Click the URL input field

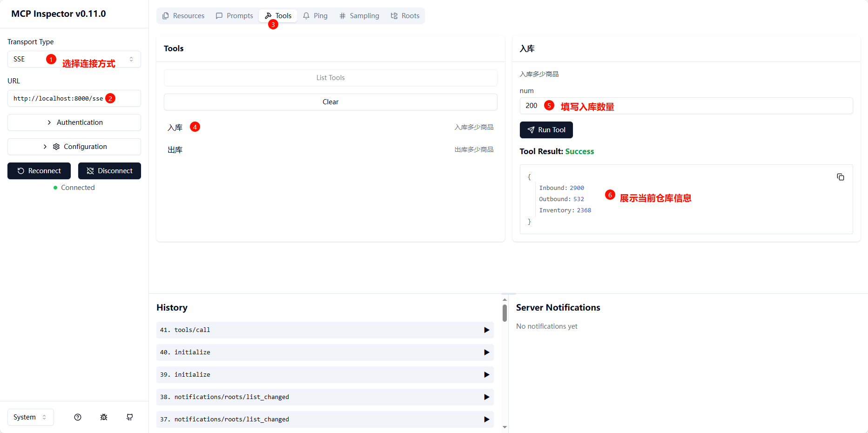(x=74, y=98)
